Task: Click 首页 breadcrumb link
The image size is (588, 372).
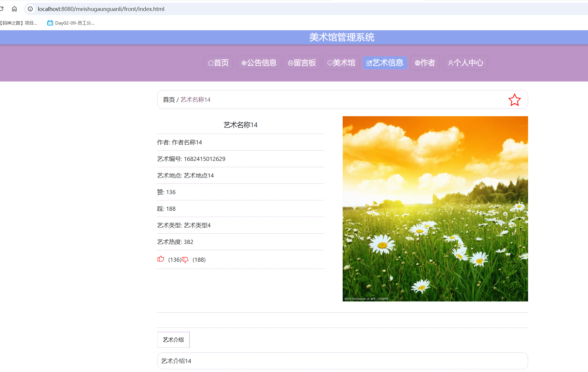Action: coord(169,100)
